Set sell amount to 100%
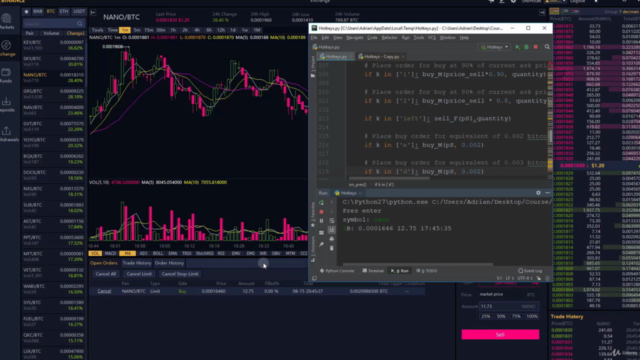 click(x=532, y=316)
